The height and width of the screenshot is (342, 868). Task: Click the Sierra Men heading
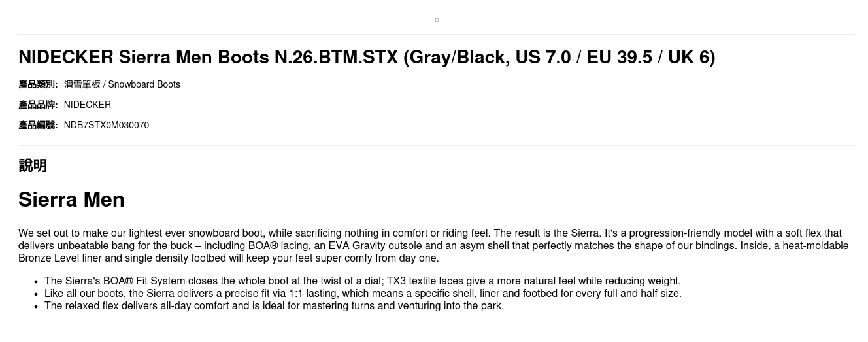click(71, 199)
